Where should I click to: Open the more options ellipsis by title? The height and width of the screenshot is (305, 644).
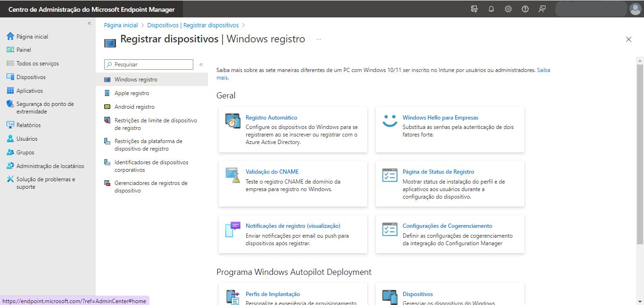click(x=319, y=40)
